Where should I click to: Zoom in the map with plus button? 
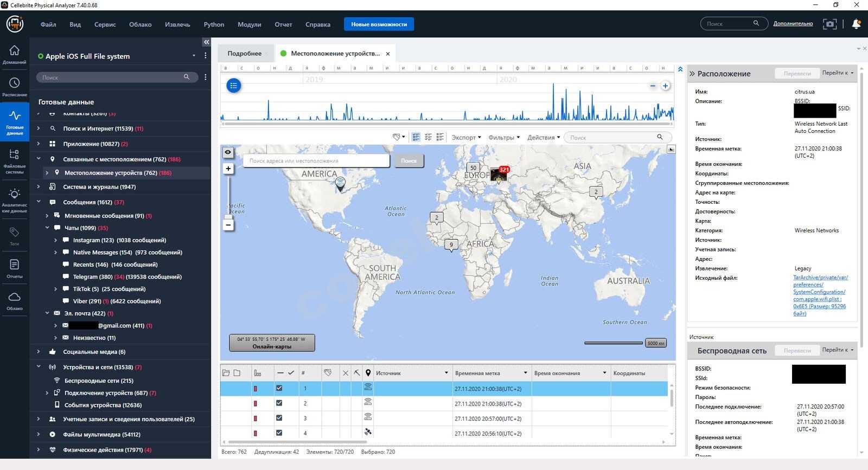(228, 169)
